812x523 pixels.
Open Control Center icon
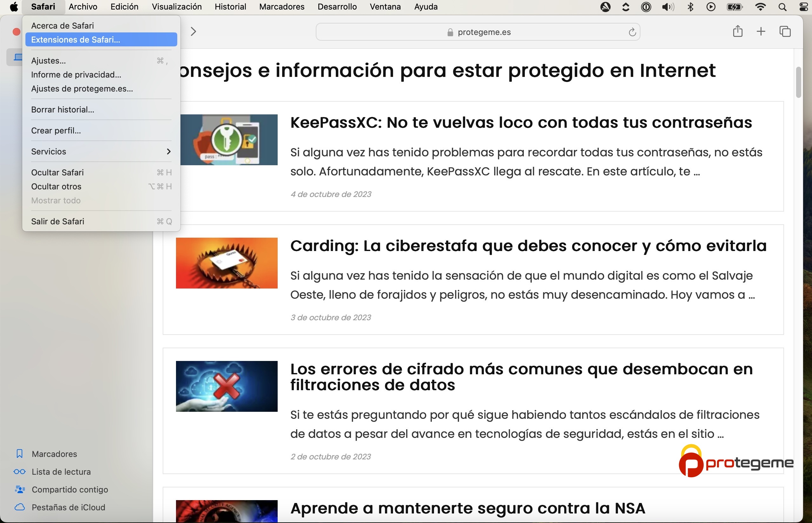803,7
